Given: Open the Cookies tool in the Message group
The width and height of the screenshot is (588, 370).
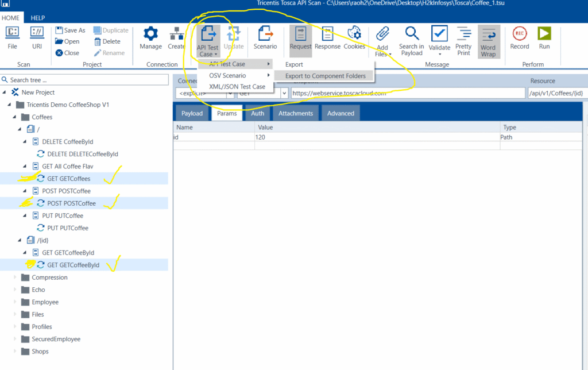Looking at the screenshot, I should [354, 36].
